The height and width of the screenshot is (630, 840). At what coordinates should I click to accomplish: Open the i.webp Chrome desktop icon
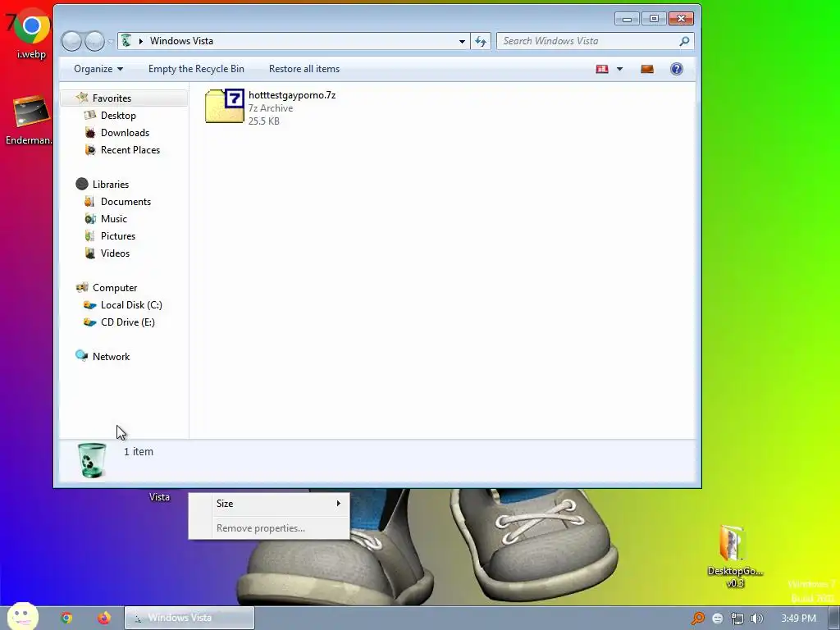(30, 33)
